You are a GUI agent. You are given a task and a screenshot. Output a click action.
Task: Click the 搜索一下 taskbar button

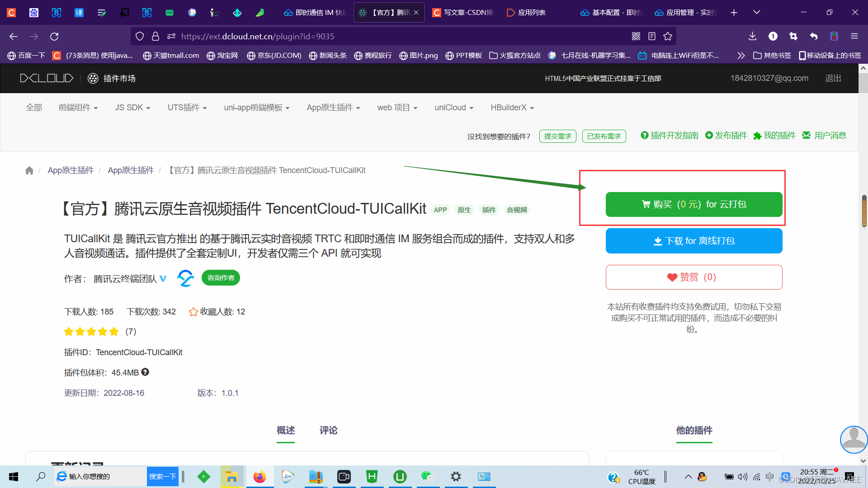click(163, 477)
